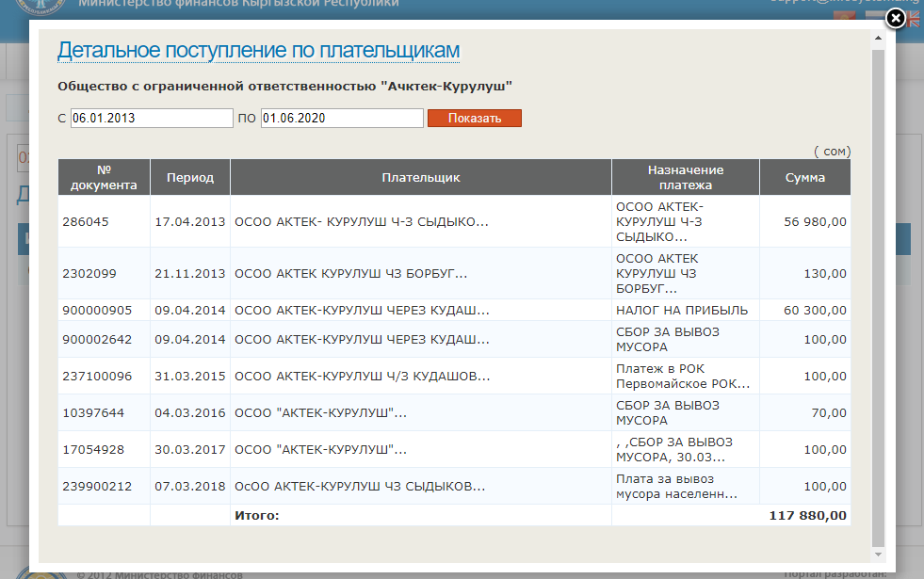Click the scrollbar up arrow
924x579 pixels.
point(878,40)
